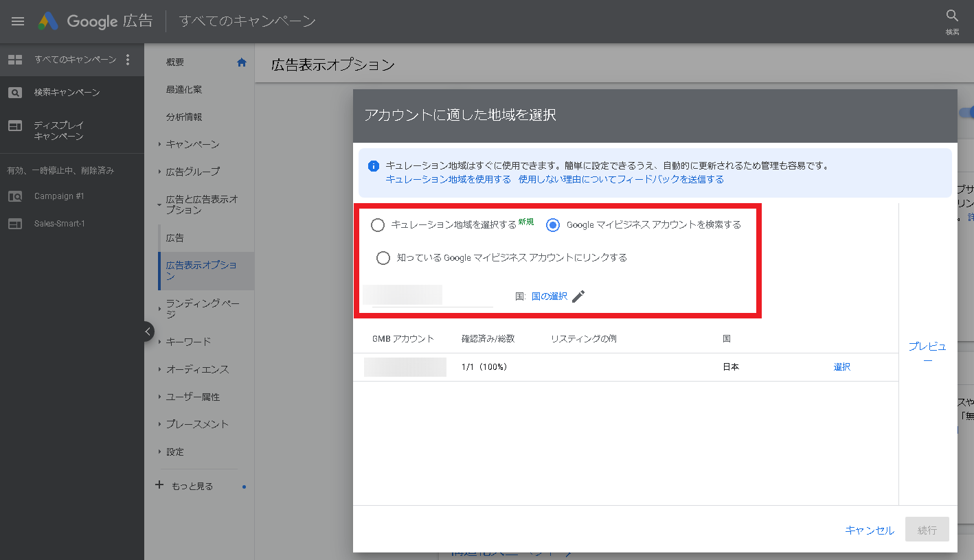Expand the キーワード nav section
The width and height of the screenshot is (974, 560).
point(159,342)
